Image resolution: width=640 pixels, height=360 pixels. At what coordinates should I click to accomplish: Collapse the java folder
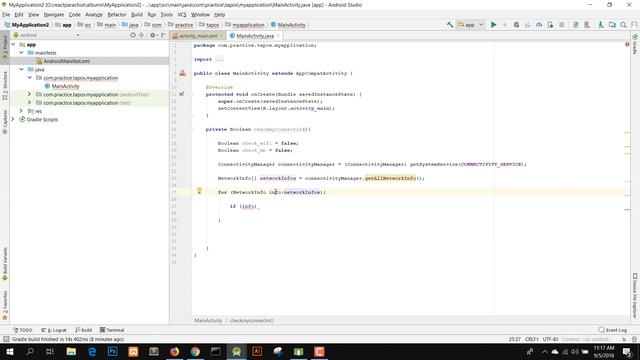(x=21, y=69)
